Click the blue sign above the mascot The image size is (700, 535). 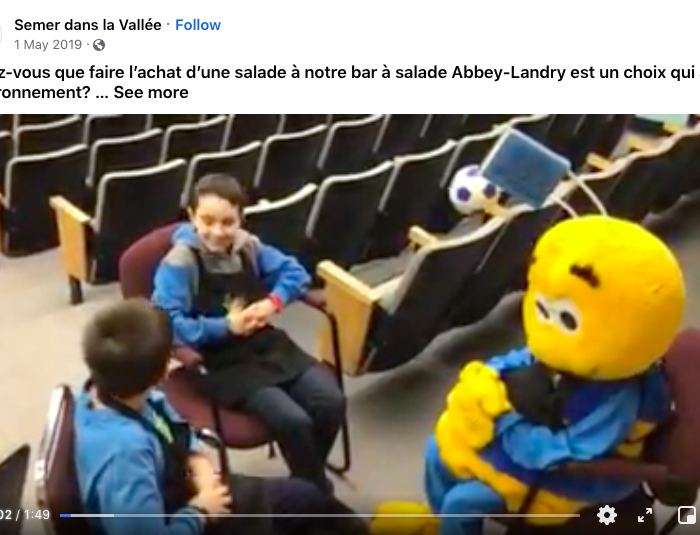(525, 167)
